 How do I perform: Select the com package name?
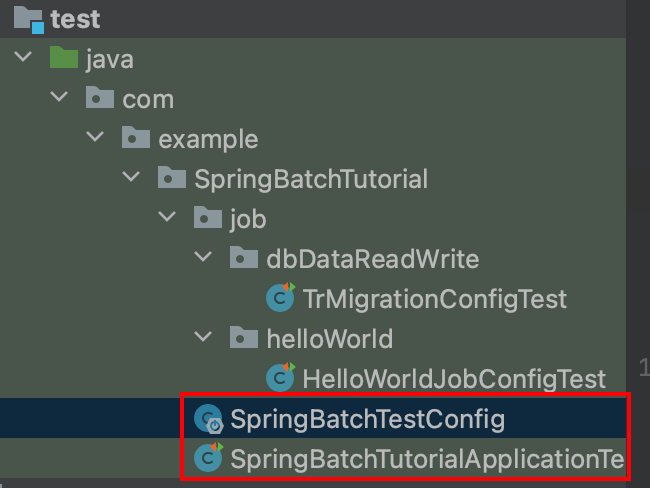click(x=148, y=100)
